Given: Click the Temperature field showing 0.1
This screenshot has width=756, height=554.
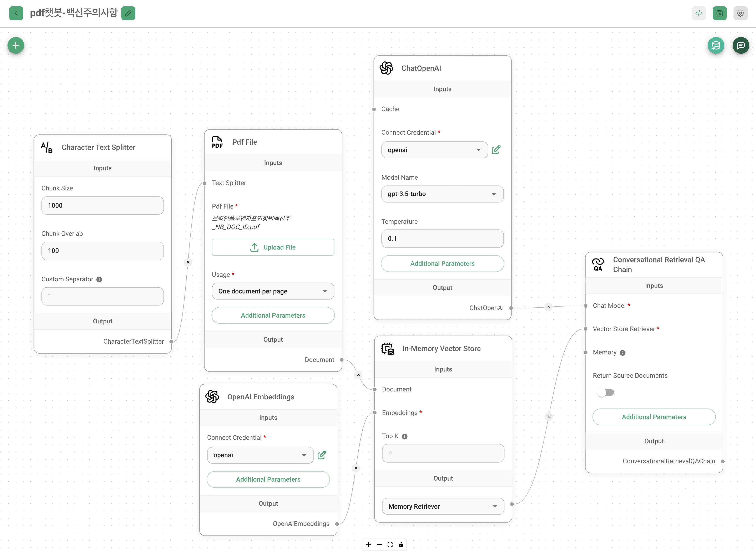Looking at the screenshot, I should pos(442,239).
